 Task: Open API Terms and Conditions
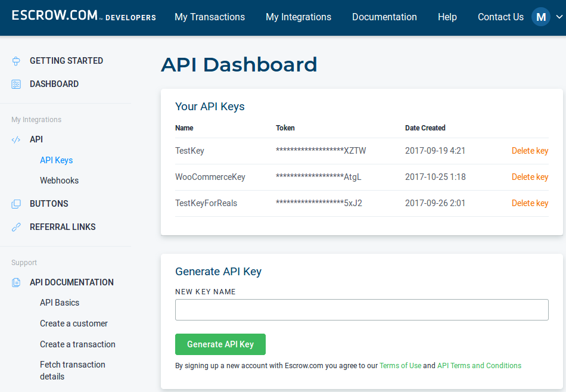pos(479,365)
